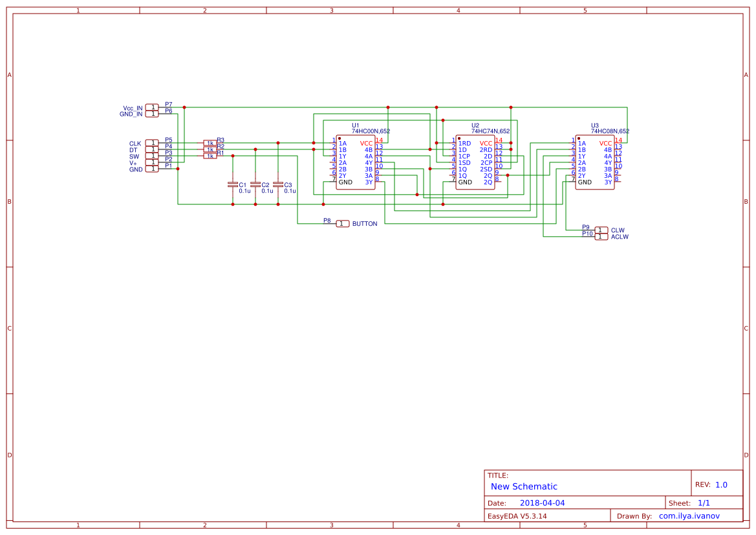The image size is (756, 535).
Task: Click connector P8 labeled BUTTON
Action: 341,223
